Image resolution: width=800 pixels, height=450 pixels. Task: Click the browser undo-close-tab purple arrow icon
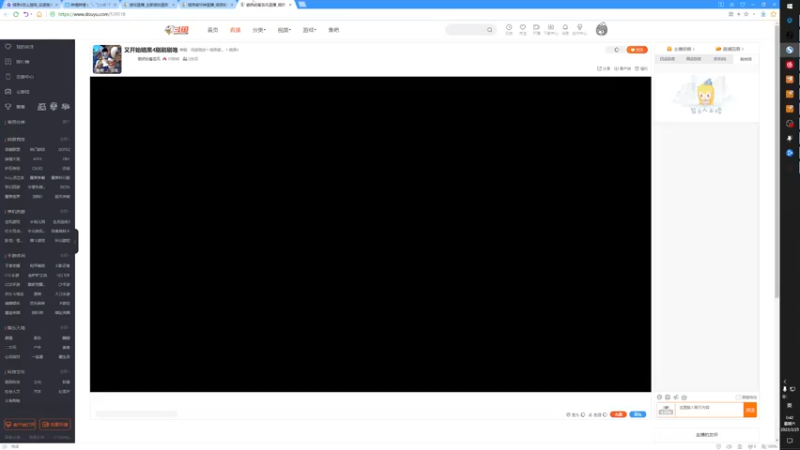coord(26,14)
